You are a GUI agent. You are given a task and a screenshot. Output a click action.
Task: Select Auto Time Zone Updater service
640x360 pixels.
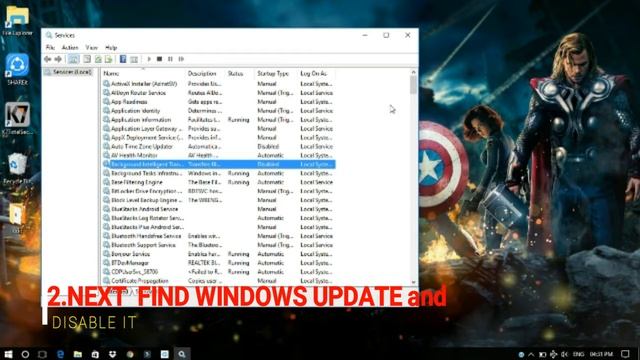tap(218, 147)
